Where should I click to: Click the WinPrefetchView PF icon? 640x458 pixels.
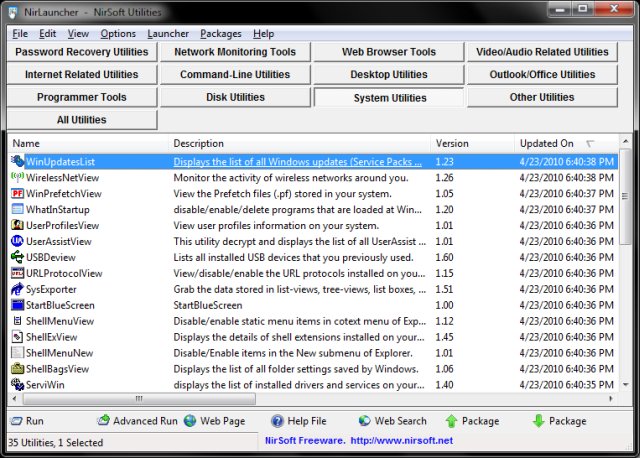[17, 193]
